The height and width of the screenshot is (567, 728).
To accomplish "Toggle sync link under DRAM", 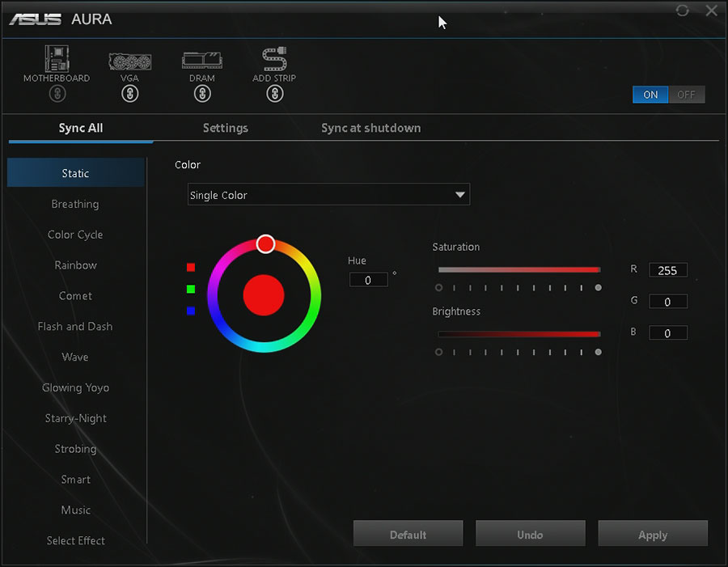I will pyautogui.click(x=202, y=95).
